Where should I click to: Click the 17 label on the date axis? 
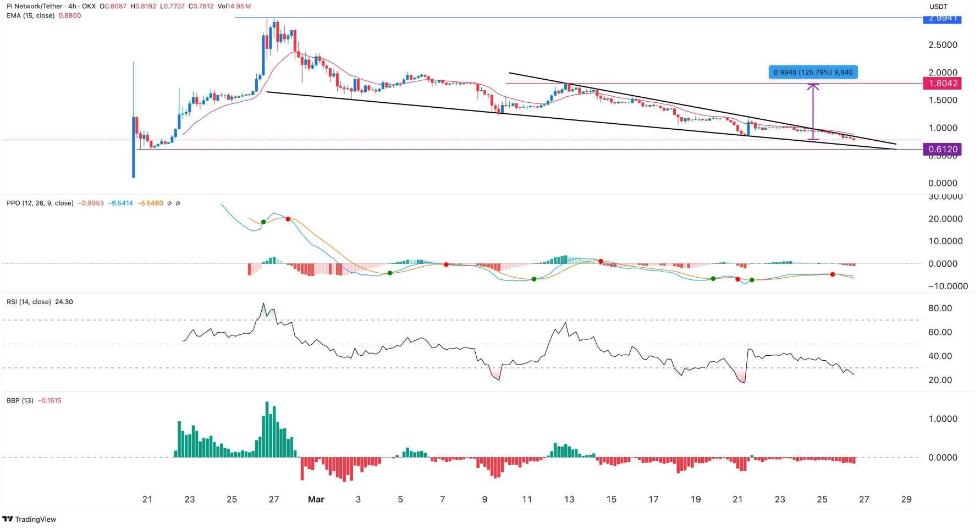click(x=653, y=499)
